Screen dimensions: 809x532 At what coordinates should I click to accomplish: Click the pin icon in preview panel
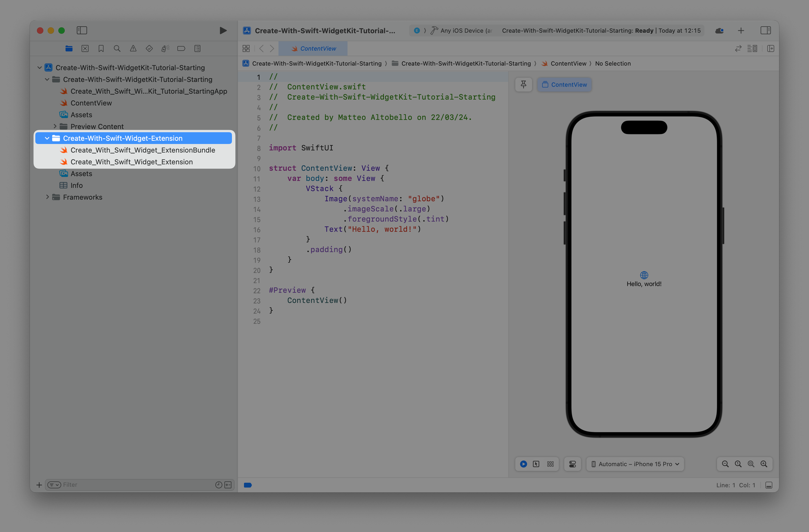(523, 84)
